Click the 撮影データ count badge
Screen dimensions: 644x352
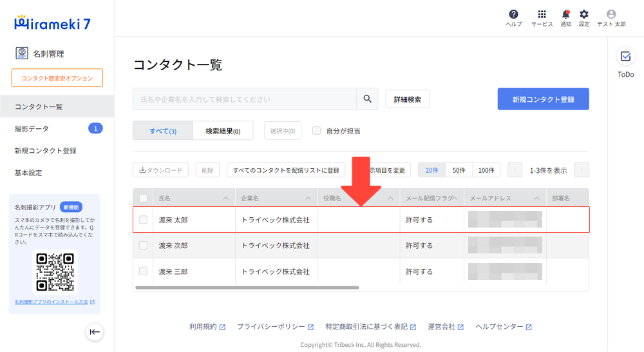[x=95, y=129]
